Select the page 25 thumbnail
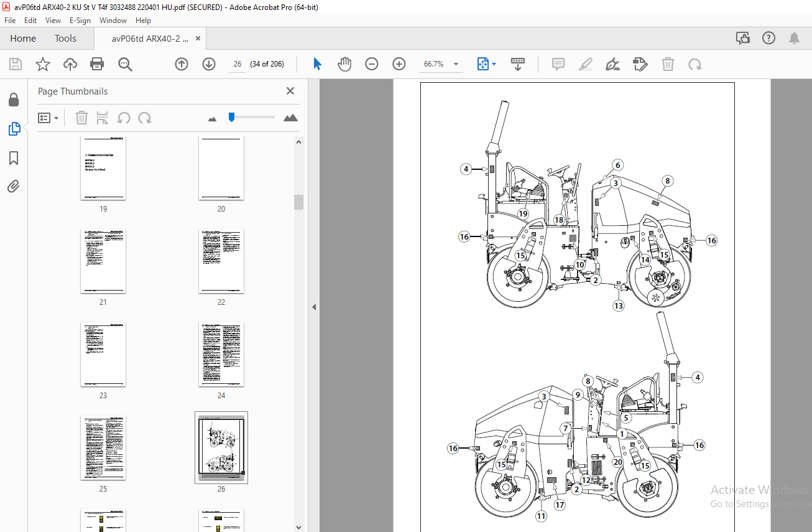812x532 pixels. tap(103, 448)
